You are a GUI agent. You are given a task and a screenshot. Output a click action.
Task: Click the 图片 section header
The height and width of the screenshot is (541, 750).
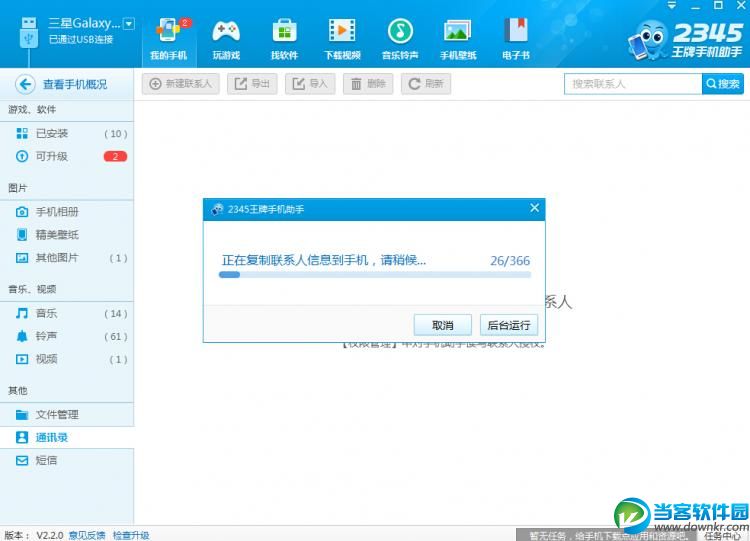(x=18, y=188)
